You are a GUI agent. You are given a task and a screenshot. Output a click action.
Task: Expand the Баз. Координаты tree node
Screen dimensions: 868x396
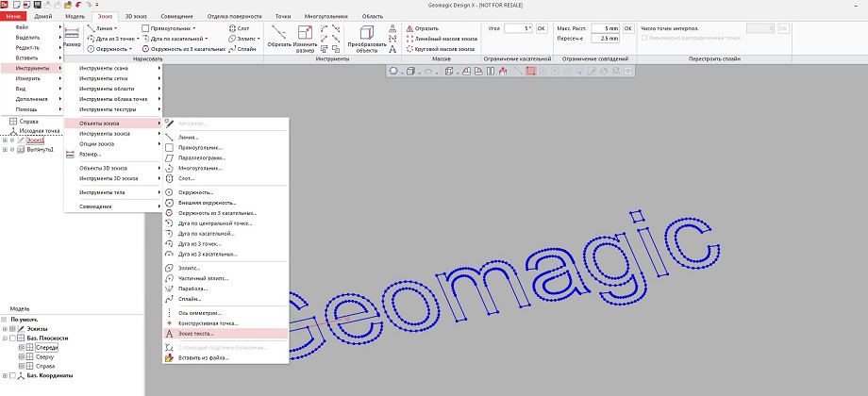tap(5, 375)
